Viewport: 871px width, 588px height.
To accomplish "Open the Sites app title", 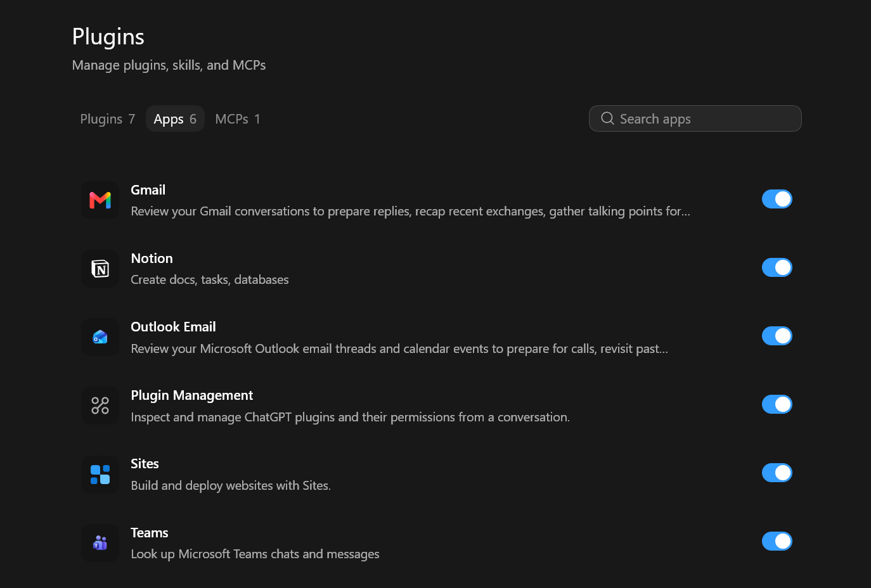I will point(145,464).
